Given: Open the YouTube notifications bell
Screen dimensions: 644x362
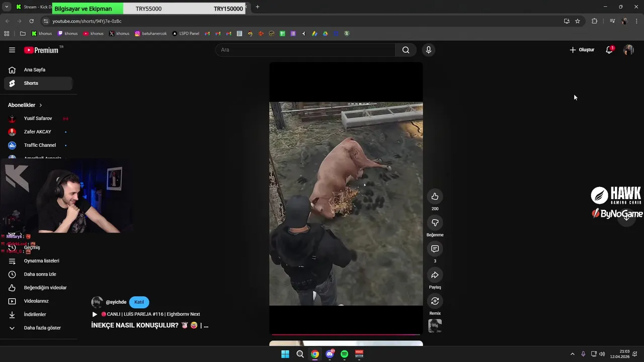Looking at the screenshot, I should [609, 50].
